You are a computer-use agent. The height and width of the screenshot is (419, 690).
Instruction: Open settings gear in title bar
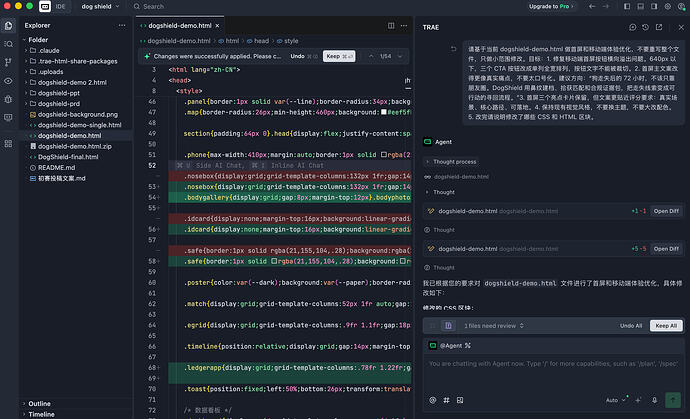tap(668, 6)
